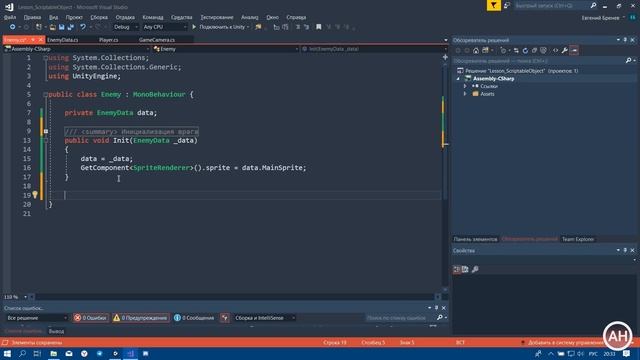Switch to the EnemyData.cs tab
Screen dimensions: 640x360
point(62,40)
